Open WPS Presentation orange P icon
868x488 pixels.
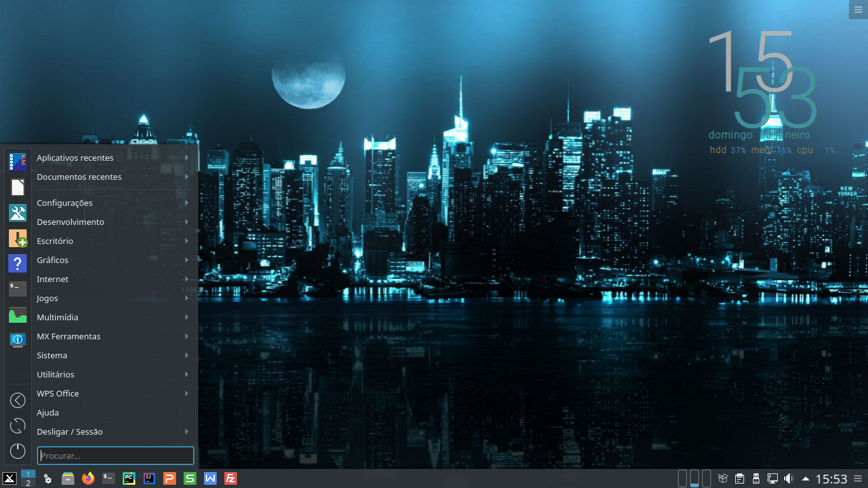(x=170, y=478)
